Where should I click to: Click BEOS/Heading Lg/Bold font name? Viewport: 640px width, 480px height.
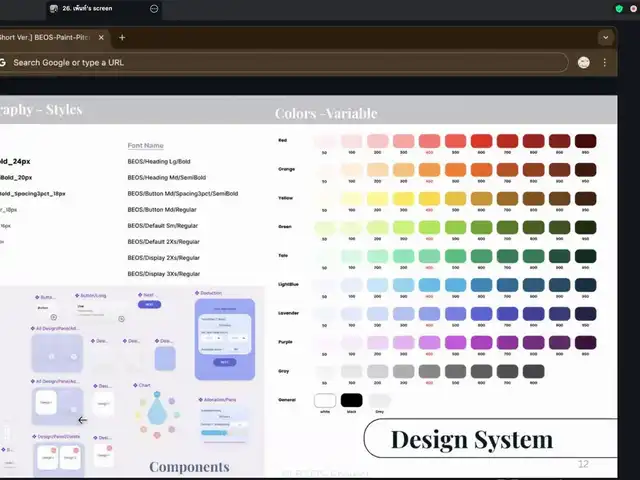(x=159, y=161)
